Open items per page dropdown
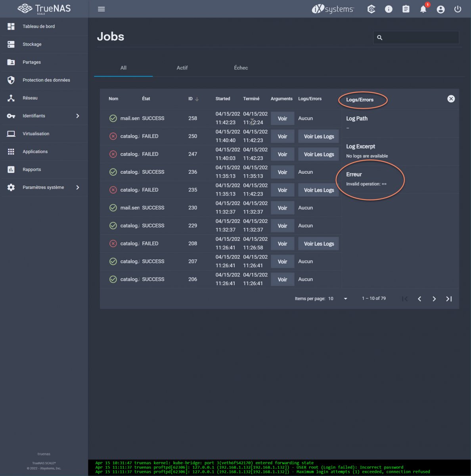Screen dimensions: 471x476 coord(338,299)
